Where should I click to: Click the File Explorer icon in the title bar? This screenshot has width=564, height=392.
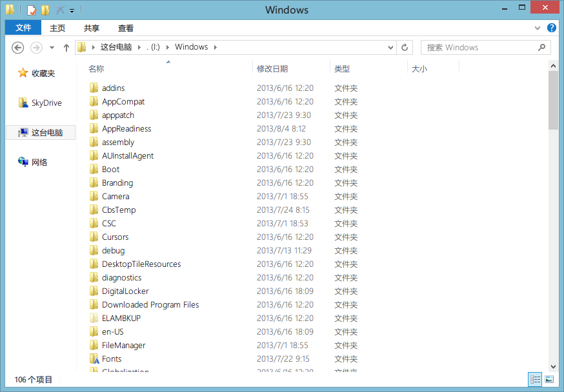tap(10, 10)
